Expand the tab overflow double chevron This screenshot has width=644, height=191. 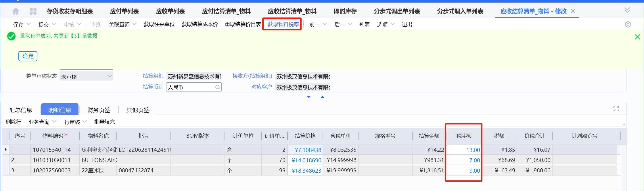pos(627,10)
